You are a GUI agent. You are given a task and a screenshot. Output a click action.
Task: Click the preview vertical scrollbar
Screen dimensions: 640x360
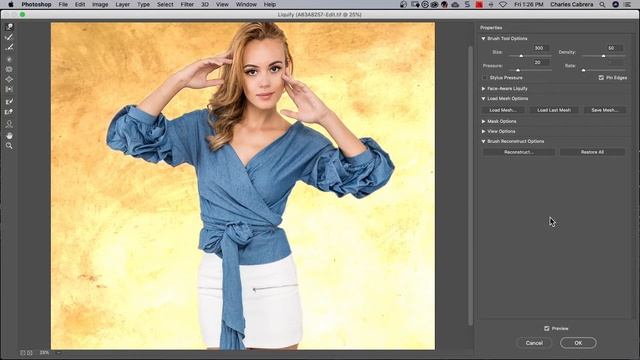(471, 186)
